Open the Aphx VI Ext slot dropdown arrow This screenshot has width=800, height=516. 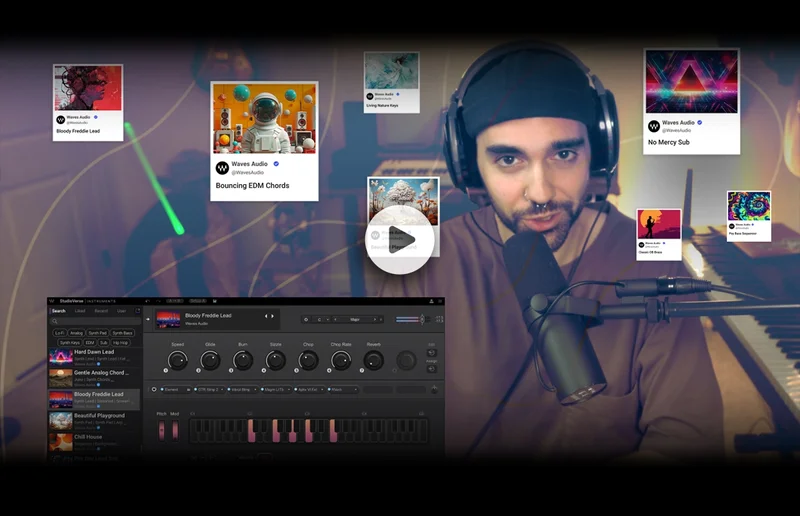point(322,389)
